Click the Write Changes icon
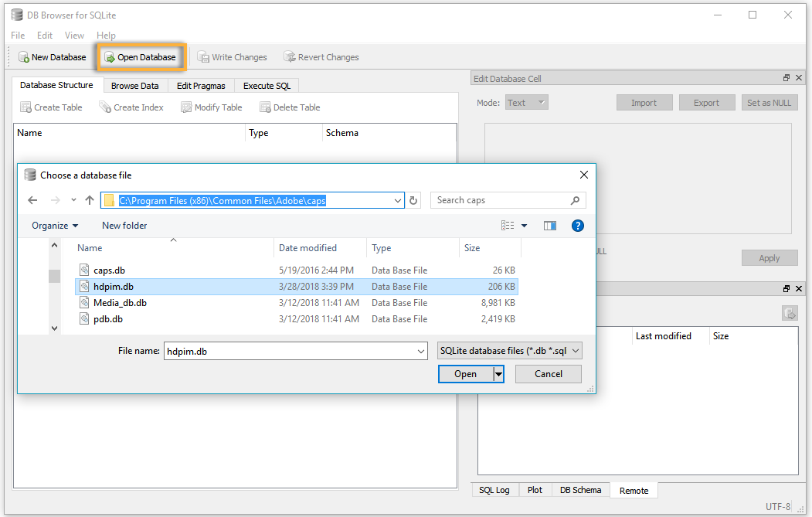The image size is (812, 517). tap(233, 56)
